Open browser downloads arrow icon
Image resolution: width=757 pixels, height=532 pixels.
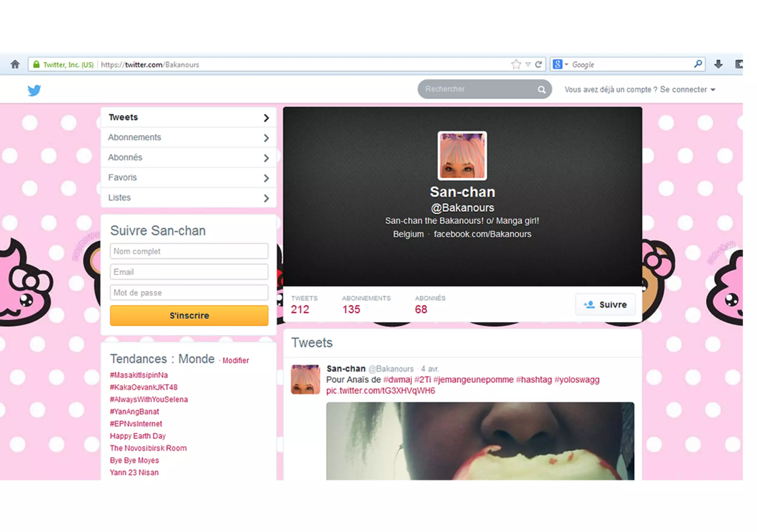point(718,64)
